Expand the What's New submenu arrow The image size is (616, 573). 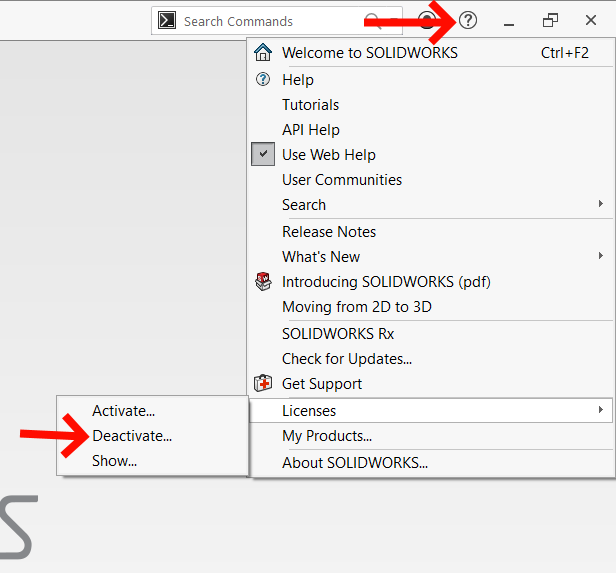click(x=600, y=256)
